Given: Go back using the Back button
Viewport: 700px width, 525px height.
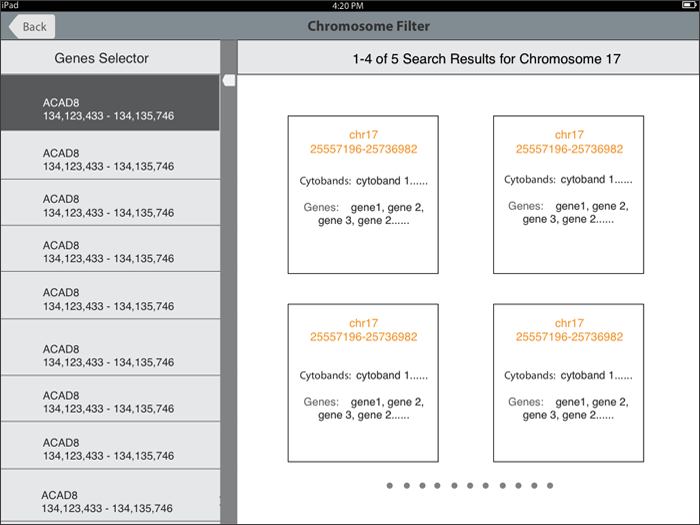Looking at the screenshot, I should pyautogui.click(x=32, y=26).
